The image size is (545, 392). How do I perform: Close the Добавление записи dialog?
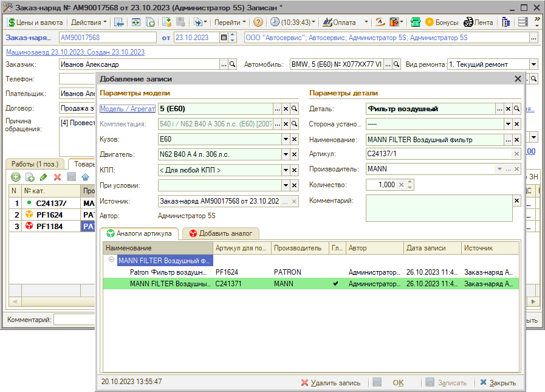tap(518, 79)
